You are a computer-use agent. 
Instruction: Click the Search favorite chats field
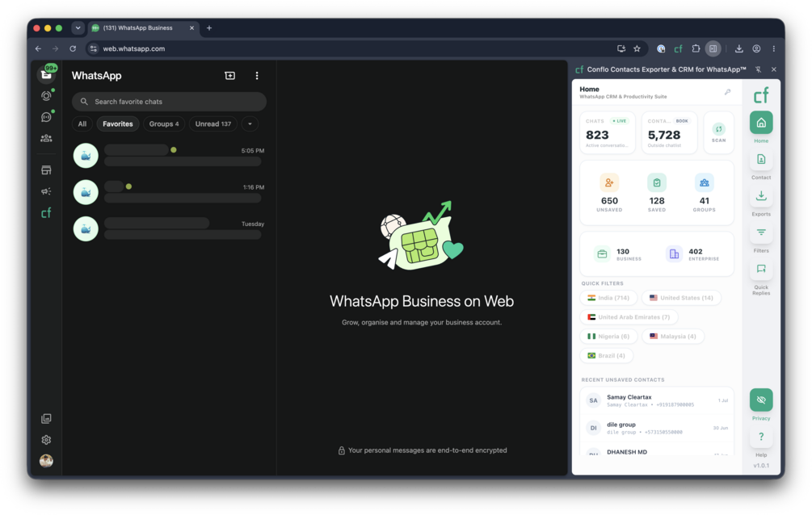point(170,102)
